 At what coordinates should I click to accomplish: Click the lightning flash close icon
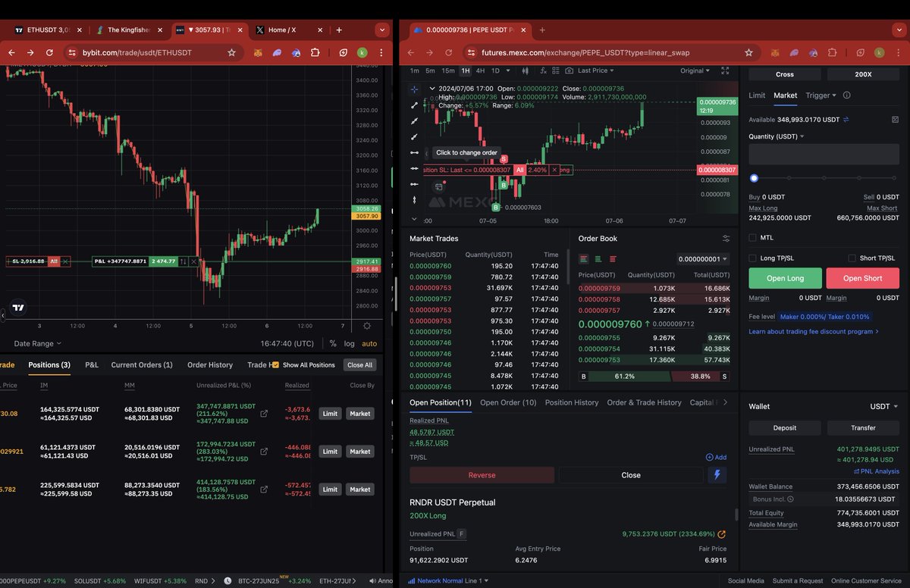pyautogui.click(x=717, y=475)
